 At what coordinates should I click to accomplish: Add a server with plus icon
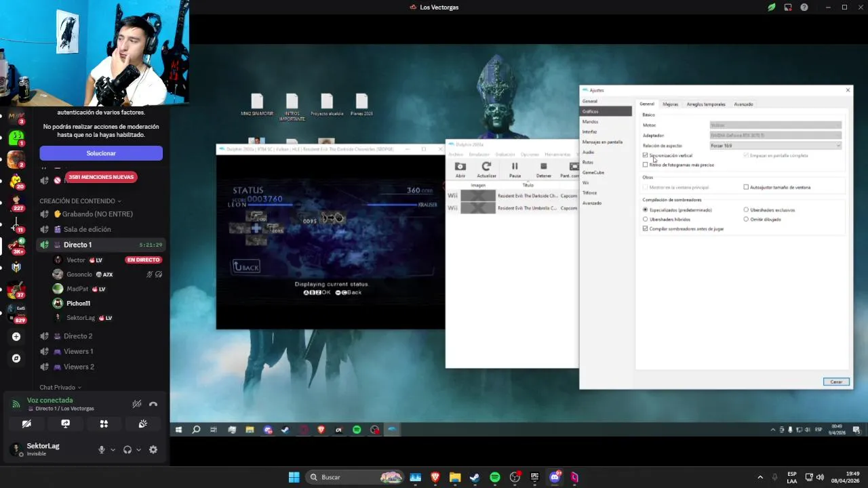(x=16, y=336)
